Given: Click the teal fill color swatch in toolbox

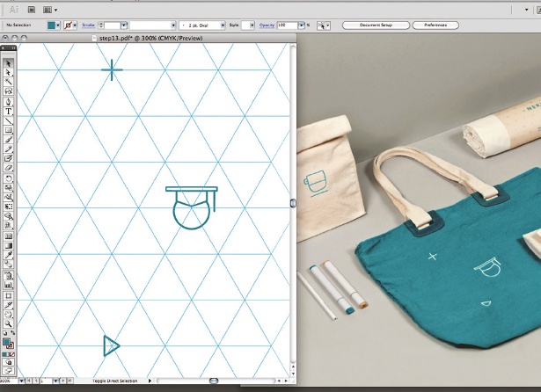Looking at the screenshot, I should (6, 342).
